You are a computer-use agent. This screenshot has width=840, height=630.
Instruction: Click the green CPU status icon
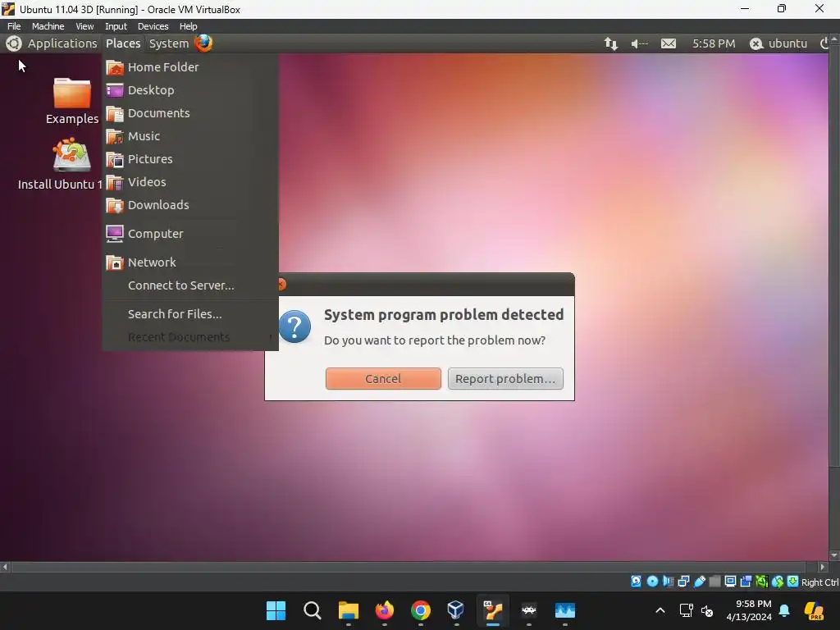tap(761, 582)
